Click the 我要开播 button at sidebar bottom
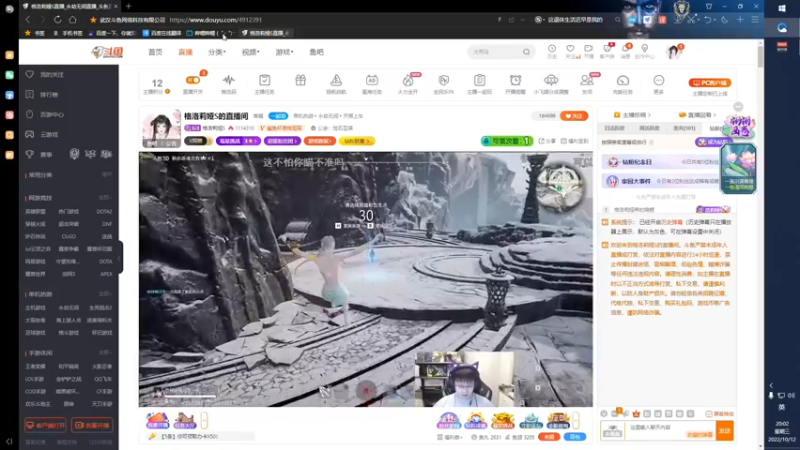Image resolution: width=800 pixels, height=450 pixels. [x=92, y=425]
